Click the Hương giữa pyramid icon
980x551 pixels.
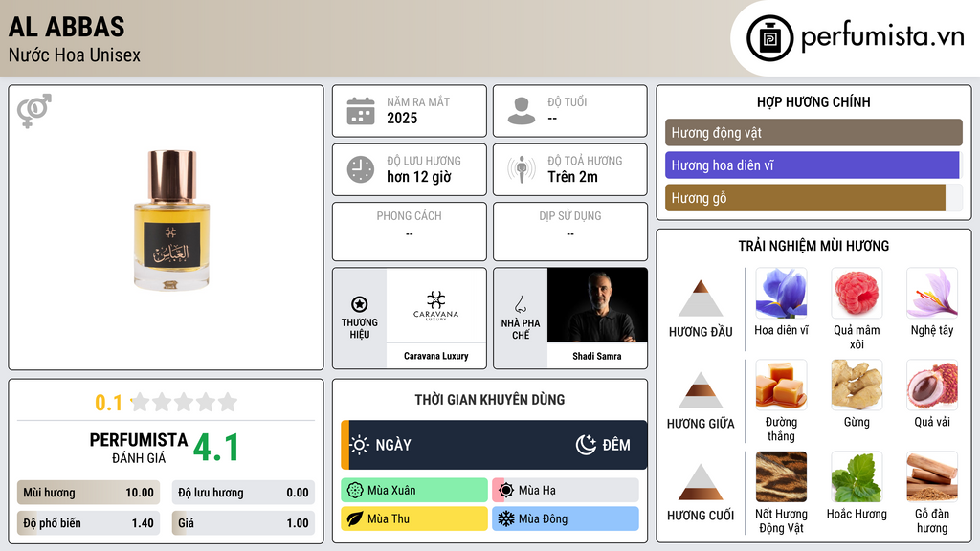(x=701, y=390)
